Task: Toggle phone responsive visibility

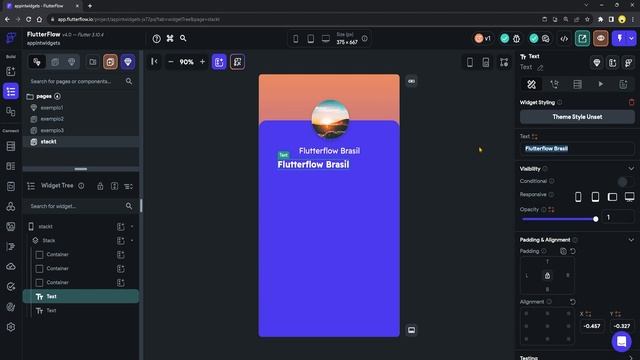Action: pyautogui.click(x=578, y=197)
